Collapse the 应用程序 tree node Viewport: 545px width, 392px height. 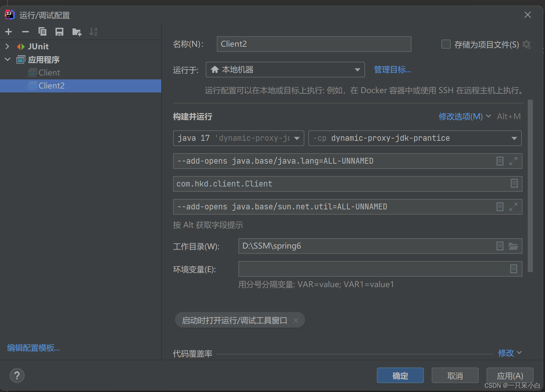tap(8, 59)
